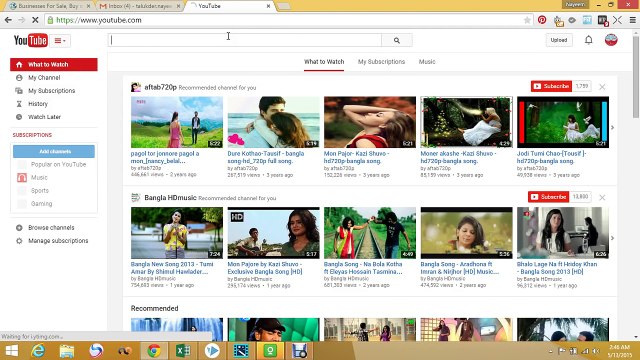
Task: Select What to Watch in sidebar
Action: pos(54,64)
